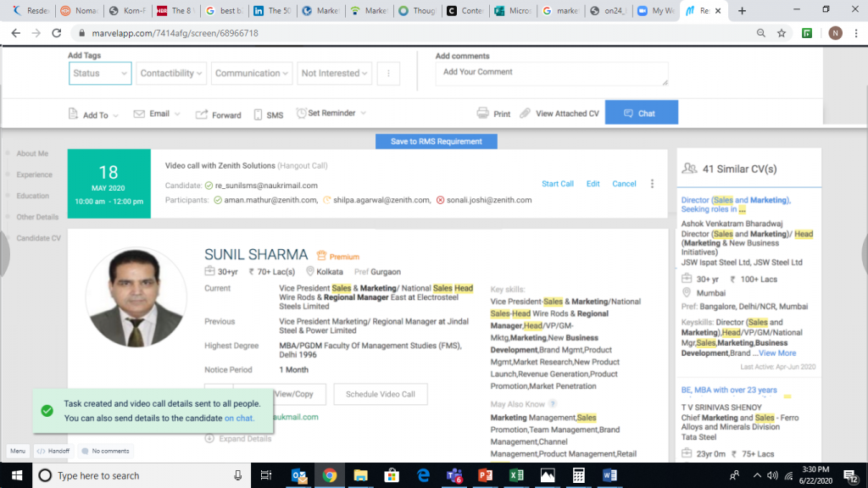Open Excel from the taskbar
Image resolution: width=868 pixels, height=488 pixels.
(x=516, y=475)
